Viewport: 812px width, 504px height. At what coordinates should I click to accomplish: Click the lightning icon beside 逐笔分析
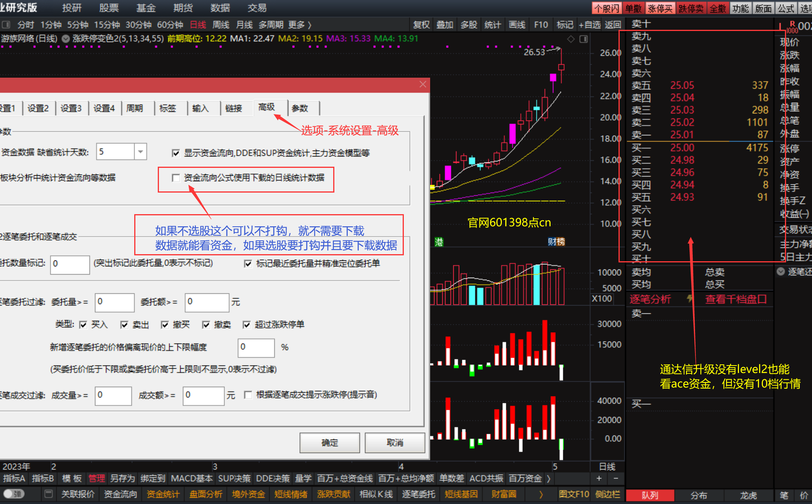pos(689,299)
